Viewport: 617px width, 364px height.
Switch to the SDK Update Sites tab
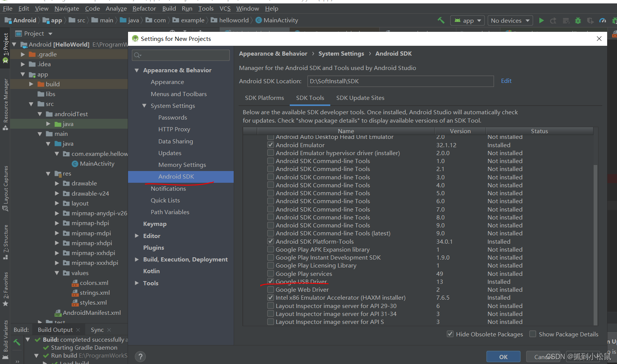(360, 98)
